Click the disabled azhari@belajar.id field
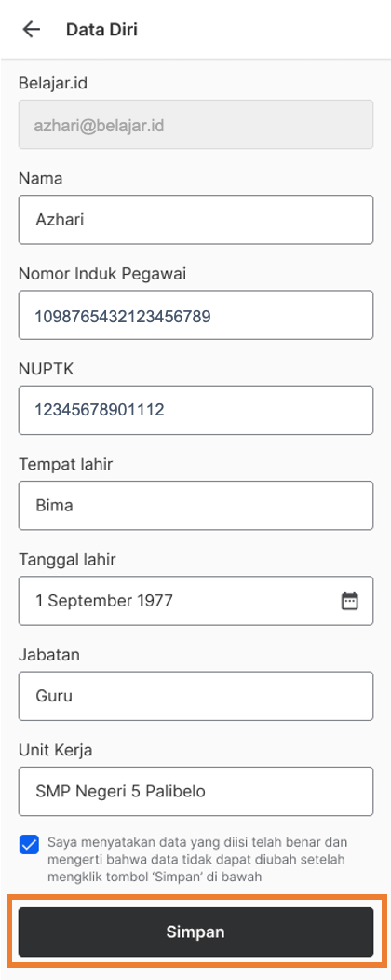The image size is (391, 980). (x=195, y=125)
